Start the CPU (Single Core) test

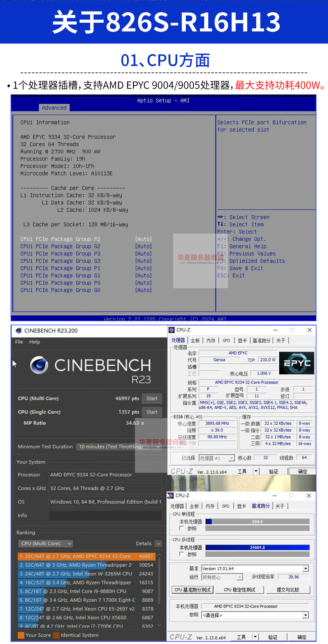click(152, 412)
